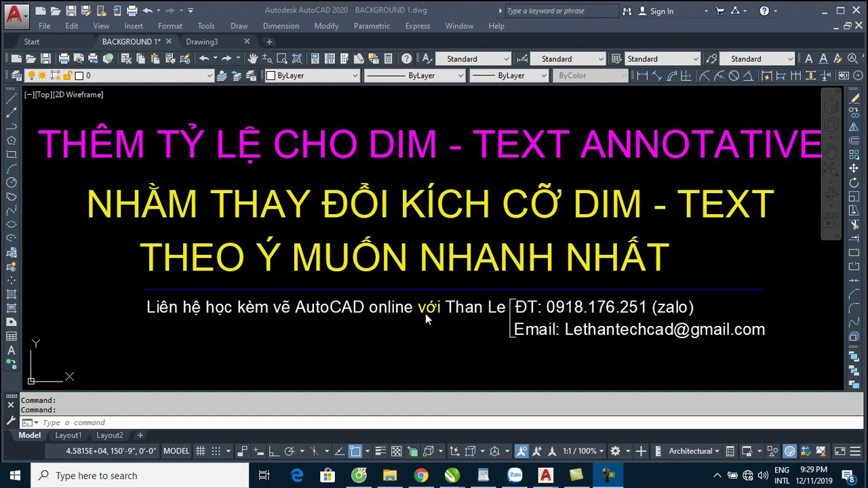Expand the layer 0 dropdown list
This screenshot has height=488, width=868.
click(210, 76)
